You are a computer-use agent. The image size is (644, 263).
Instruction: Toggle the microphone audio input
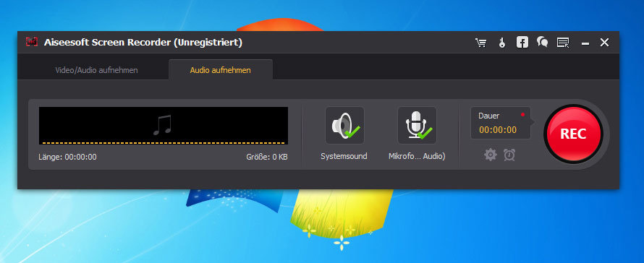tap(417, 125)
